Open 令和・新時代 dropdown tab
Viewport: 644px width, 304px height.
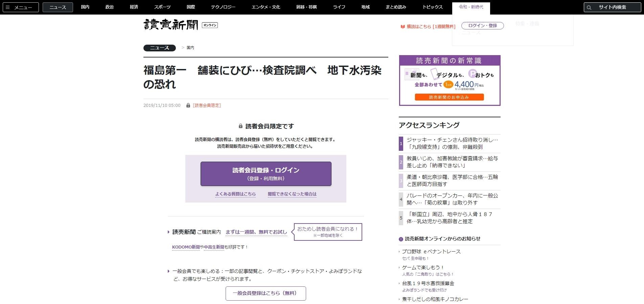pyautogui.click(x=471, y=7)
